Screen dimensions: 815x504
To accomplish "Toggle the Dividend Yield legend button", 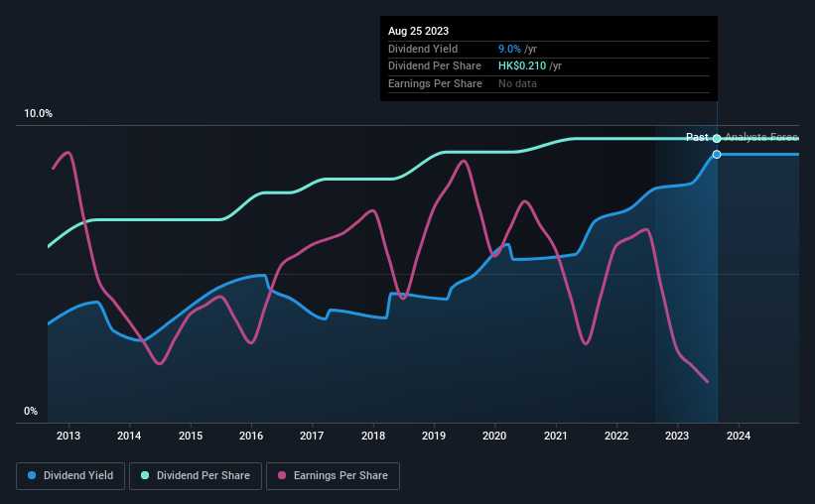I will (70, 476).
